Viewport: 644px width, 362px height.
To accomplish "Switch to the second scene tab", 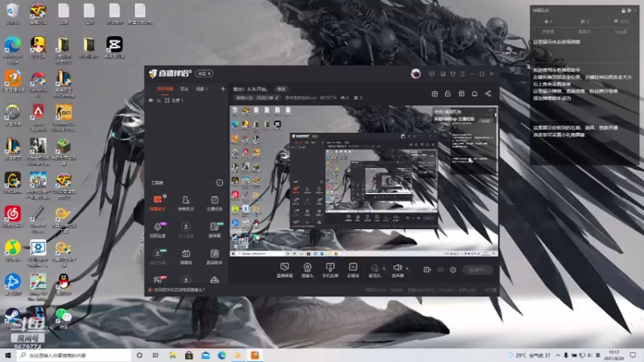I will tap(184, 88).
